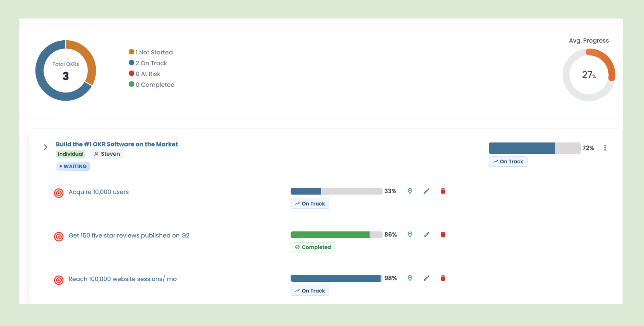Image resolution: width=644 pixels, height=326 pixels.
Task: Click On Track badge for Acquire 10,000 users
Action: click(310, 204)
